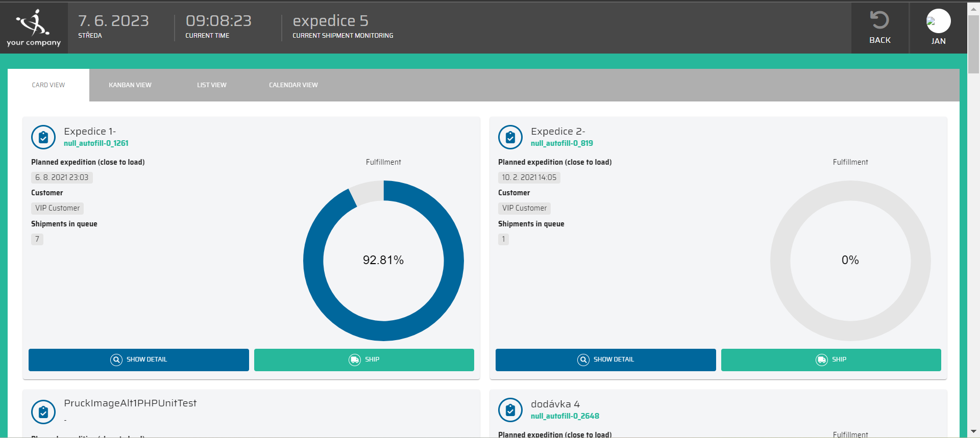Screen dimensions: 980x438
Task: Show detail for Expedice 1
Action: (139, 360)
